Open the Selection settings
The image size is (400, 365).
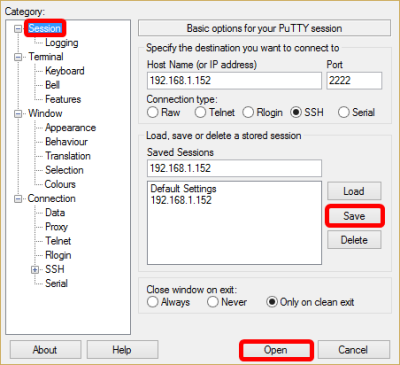tap(64, 170)
